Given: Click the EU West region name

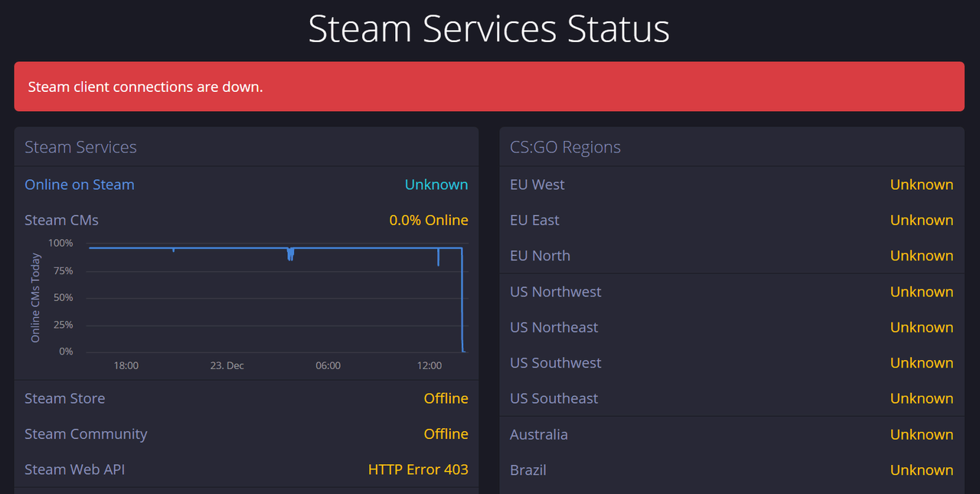Looking at the screenshot, I should pos(537,185).
